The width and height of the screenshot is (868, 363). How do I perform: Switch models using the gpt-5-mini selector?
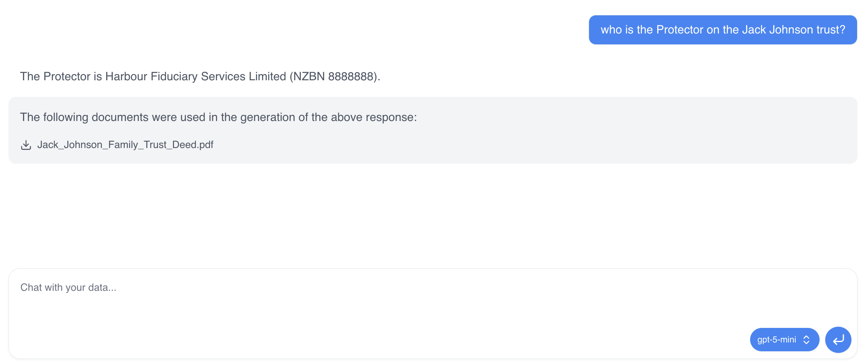[784, 340]
